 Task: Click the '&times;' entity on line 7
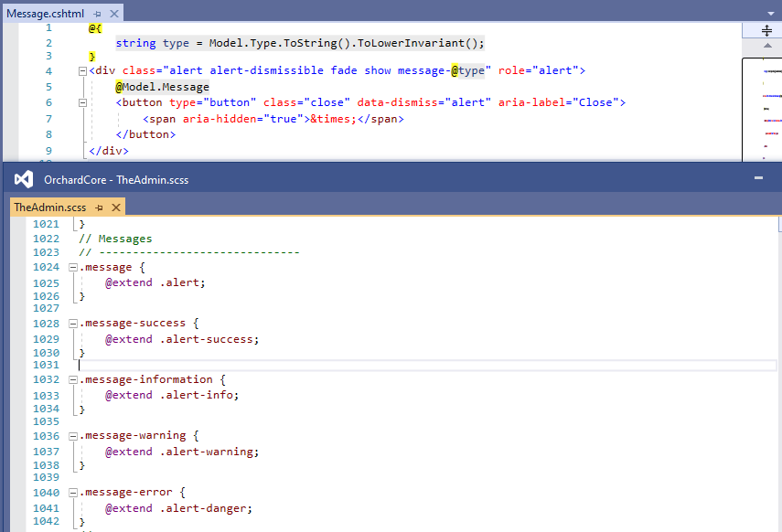(333, 119)
